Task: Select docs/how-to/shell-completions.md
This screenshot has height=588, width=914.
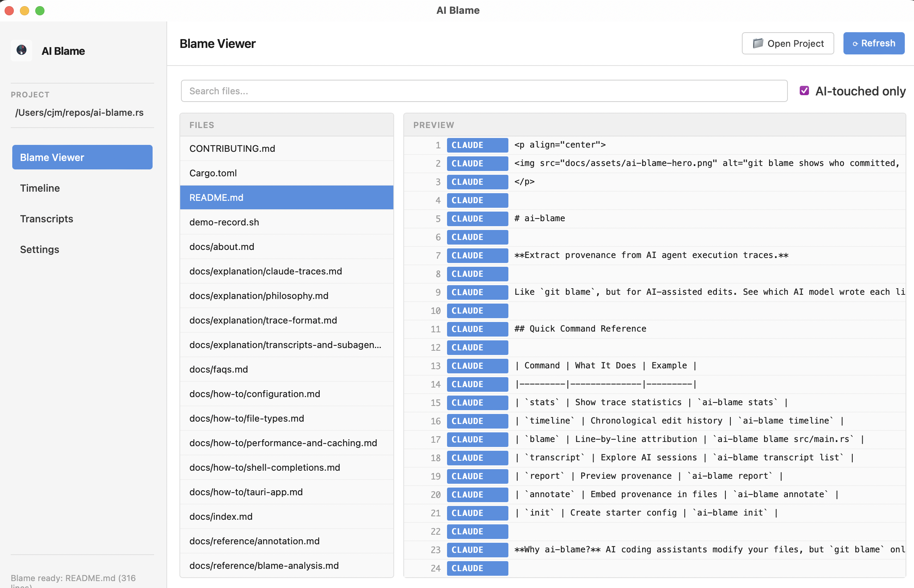Action: click(265, 467)
